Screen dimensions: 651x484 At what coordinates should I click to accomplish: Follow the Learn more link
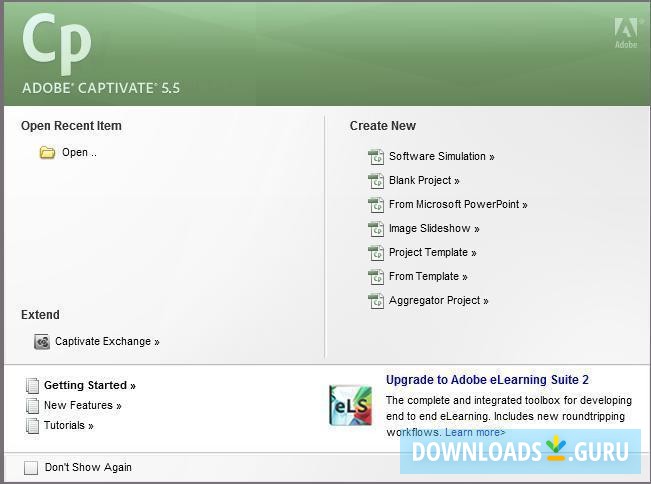(475, 433)
